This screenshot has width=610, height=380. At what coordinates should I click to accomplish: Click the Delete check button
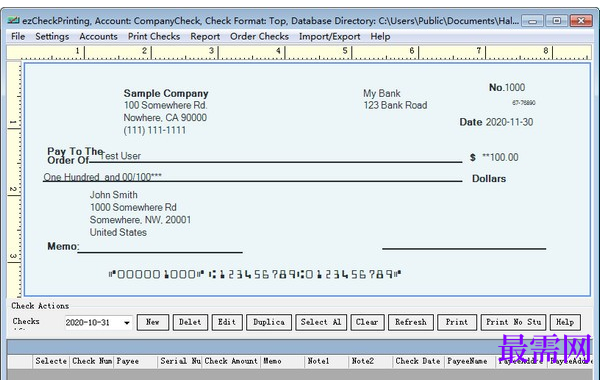[x=190, y=322]
